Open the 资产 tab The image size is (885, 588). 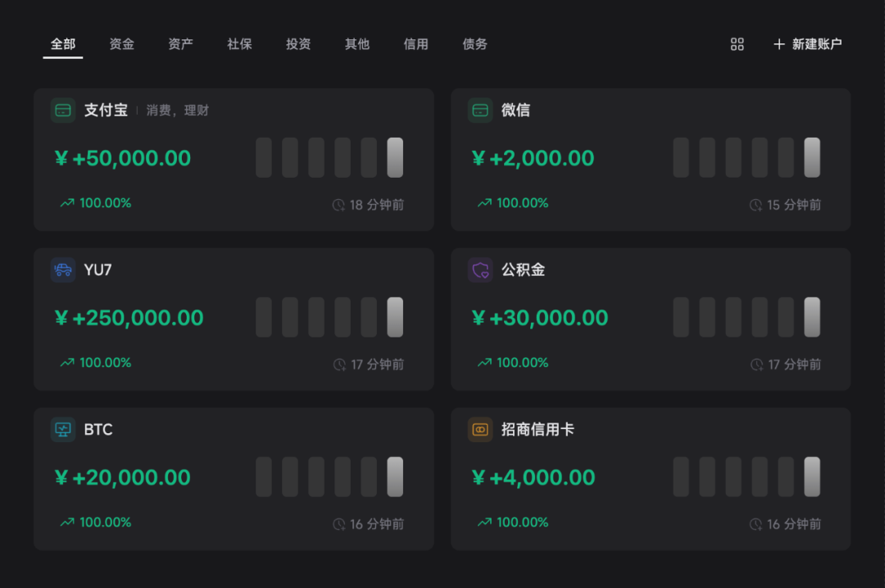(180, 44)
